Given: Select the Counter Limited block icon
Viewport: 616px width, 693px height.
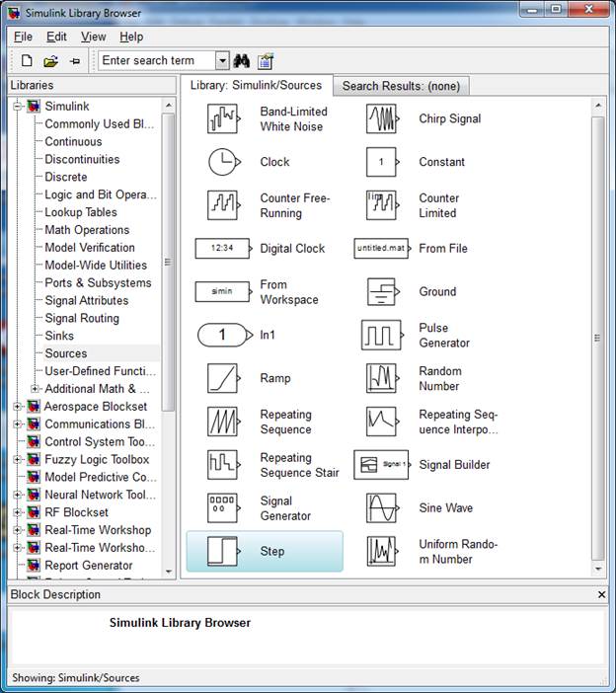Looking at the screenshot, I should [383, 205].
